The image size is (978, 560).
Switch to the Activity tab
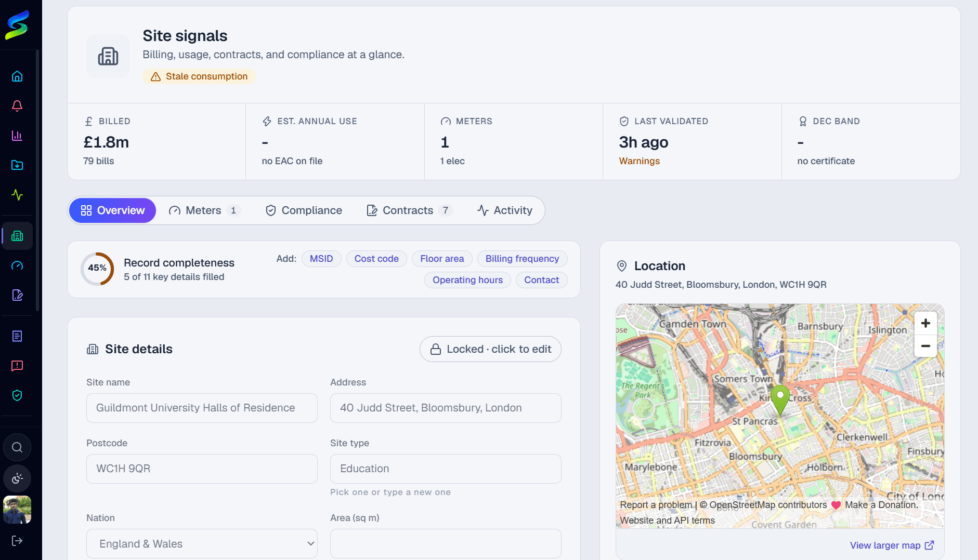(505, 210)
